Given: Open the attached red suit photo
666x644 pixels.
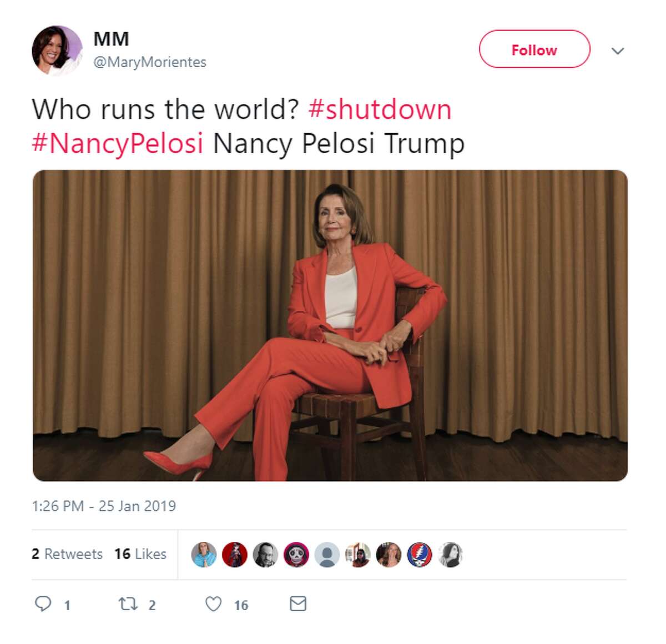Looking at the screenshot, I should point(330,325).
